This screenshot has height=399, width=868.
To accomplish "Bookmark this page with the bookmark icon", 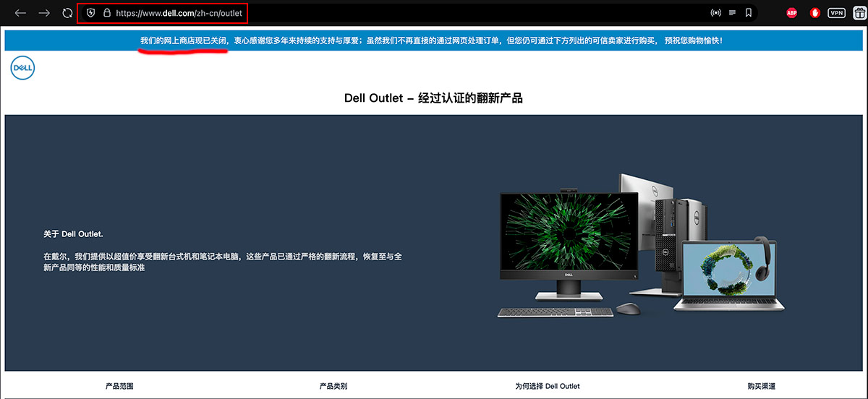I will [749, 13].
